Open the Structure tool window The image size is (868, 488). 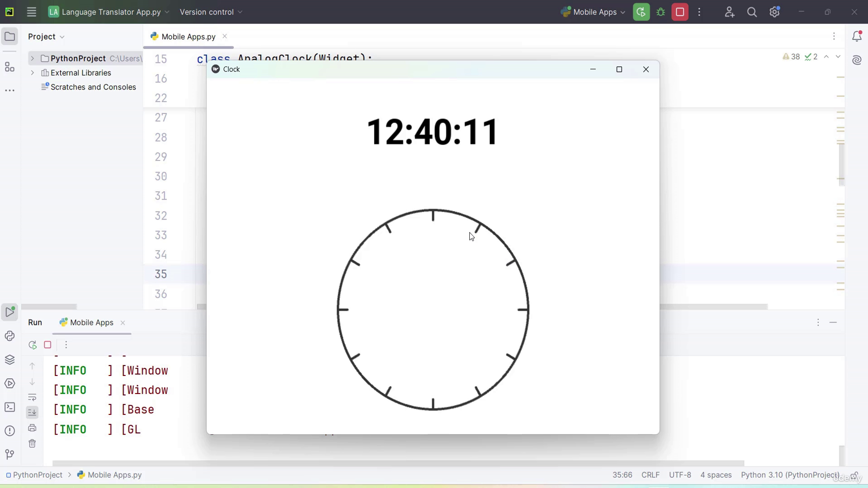[9, 67]
